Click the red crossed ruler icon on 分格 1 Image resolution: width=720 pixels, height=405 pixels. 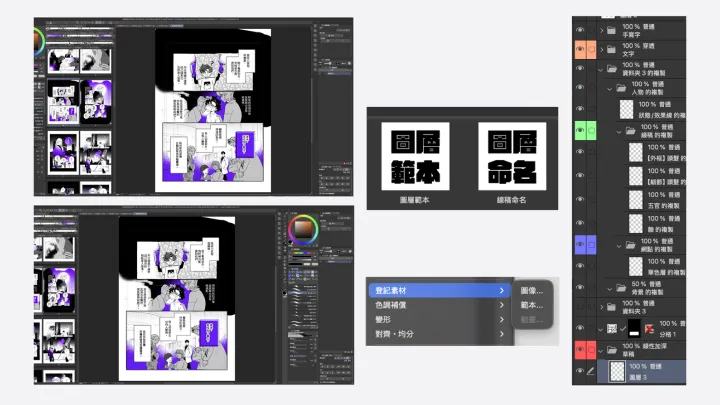[649, 328]
